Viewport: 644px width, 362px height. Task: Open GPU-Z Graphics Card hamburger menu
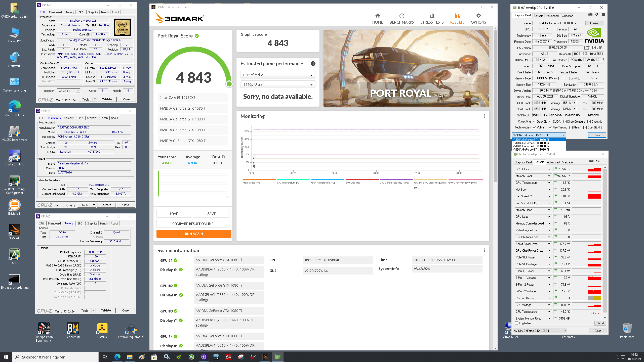[603, 15]
